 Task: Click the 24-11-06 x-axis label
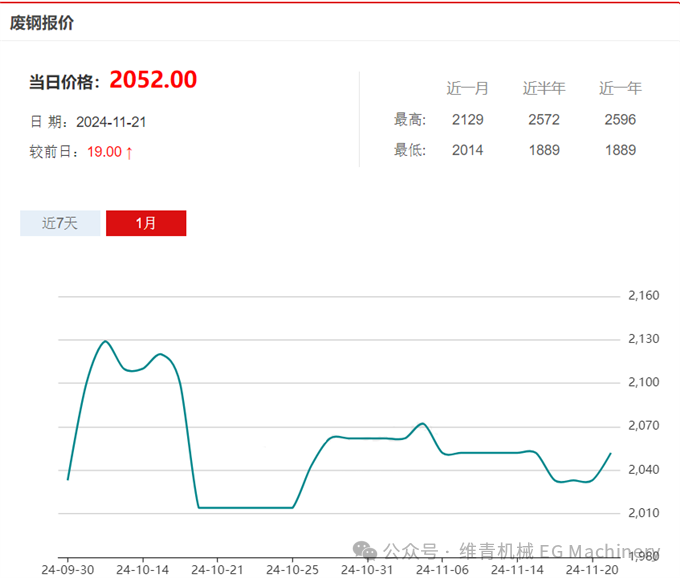(x=442, y=570)
